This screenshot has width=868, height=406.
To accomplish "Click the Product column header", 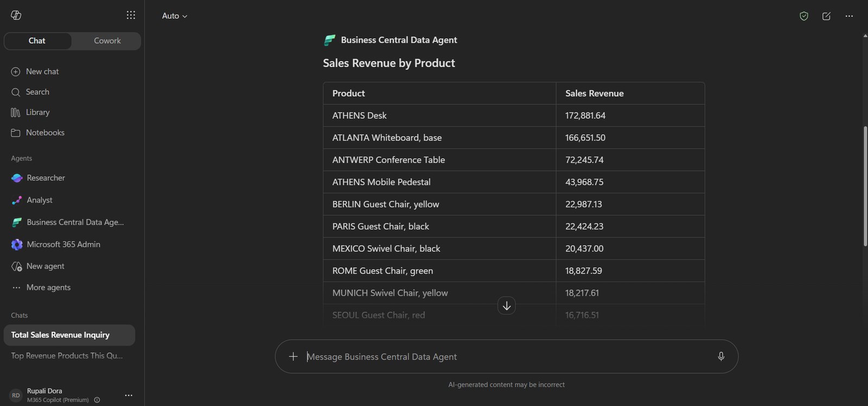I will click(x=439, y=93).
